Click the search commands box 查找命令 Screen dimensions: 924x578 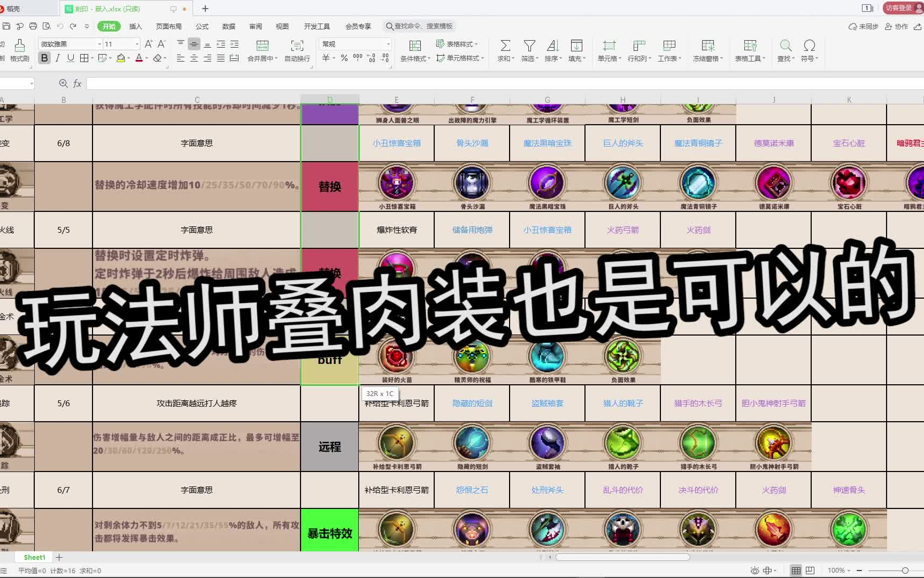pyautogui.click(x=420, y=26)
